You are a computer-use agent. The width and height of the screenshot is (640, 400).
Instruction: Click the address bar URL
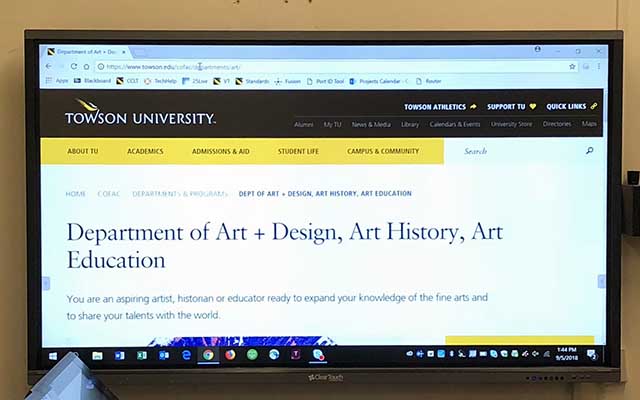173,67
